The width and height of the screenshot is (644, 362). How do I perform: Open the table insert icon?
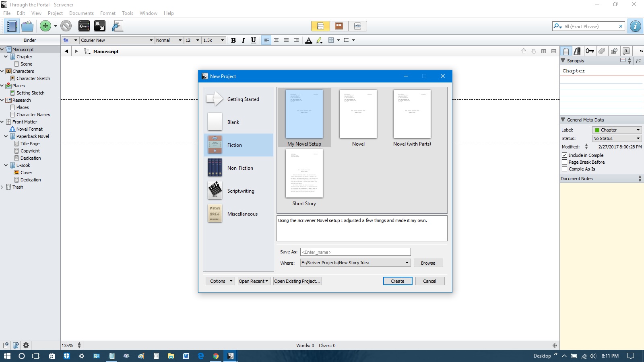331,40
